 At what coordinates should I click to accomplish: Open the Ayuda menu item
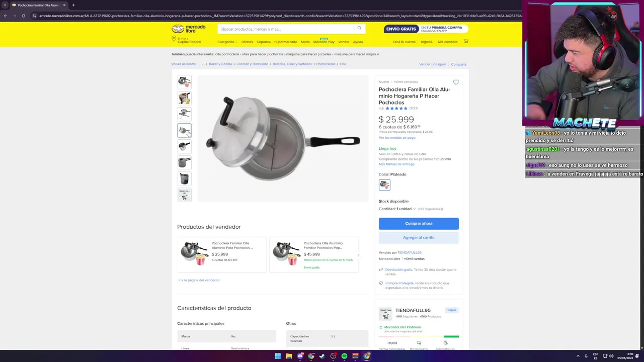(358, 42)
